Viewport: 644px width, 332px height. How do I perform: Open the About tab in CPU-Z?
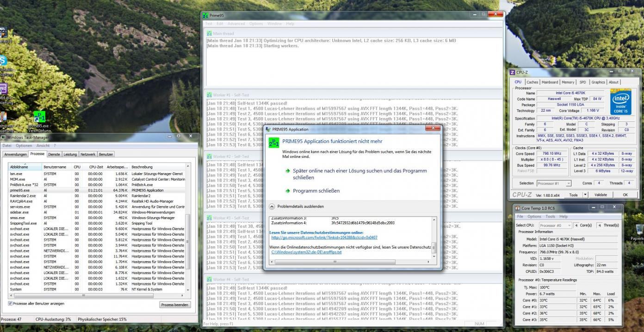[x=614, y=82]
